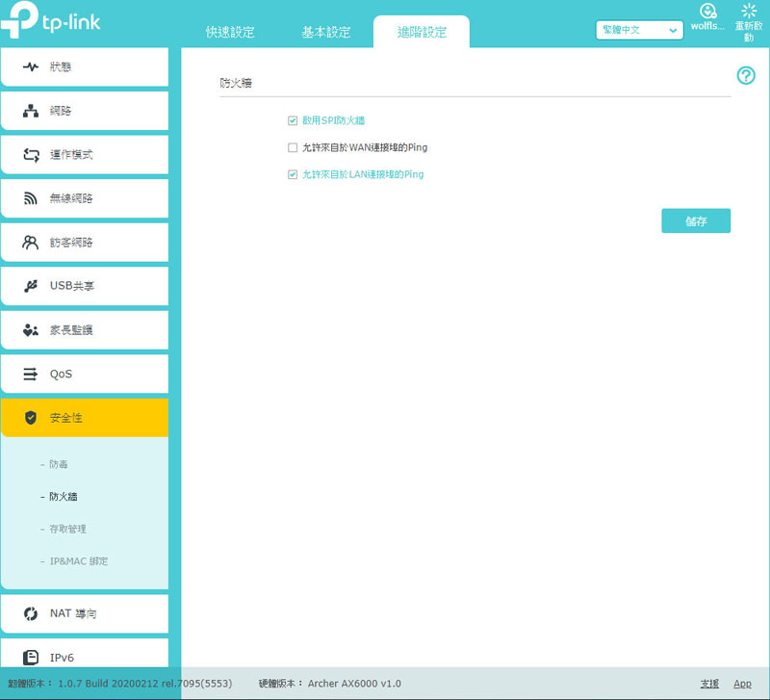The height and width of the screenshot is (700, 770).
Task: Toggle ping from LAN port checkbox
Action: (293, 175)
